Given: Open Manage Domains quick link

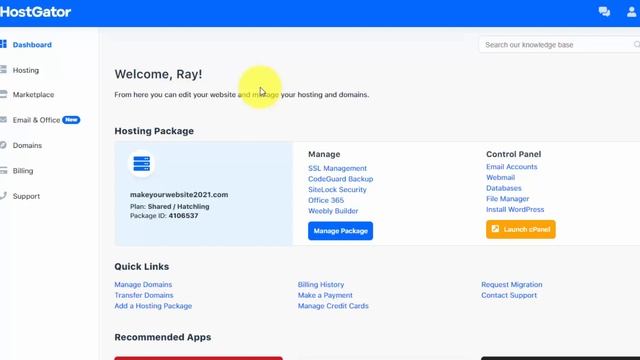Looking at the screenshot, I should tap(143, 284).
